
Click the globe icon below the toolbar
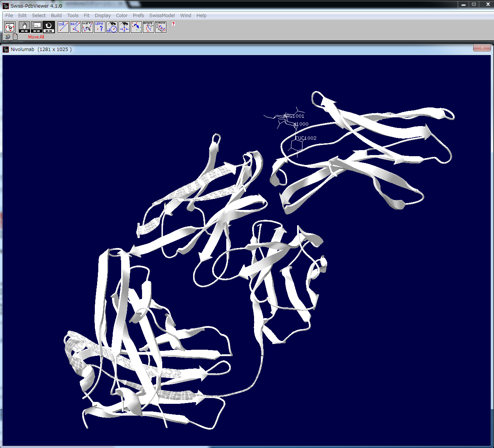8,37
